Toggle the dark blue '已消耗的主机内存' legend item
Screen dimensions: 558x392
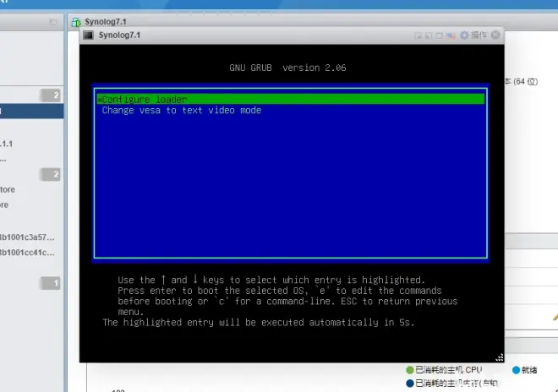(452, 383)
